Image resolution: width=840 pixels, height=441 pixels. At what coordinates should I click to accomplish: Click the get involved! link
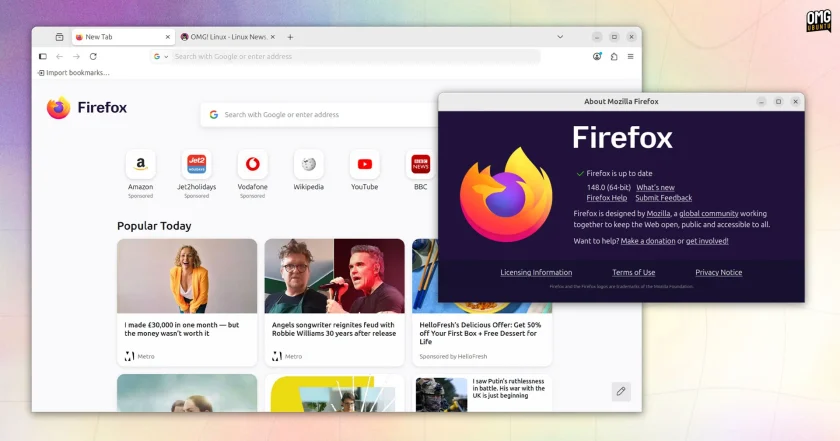point(707,241)
